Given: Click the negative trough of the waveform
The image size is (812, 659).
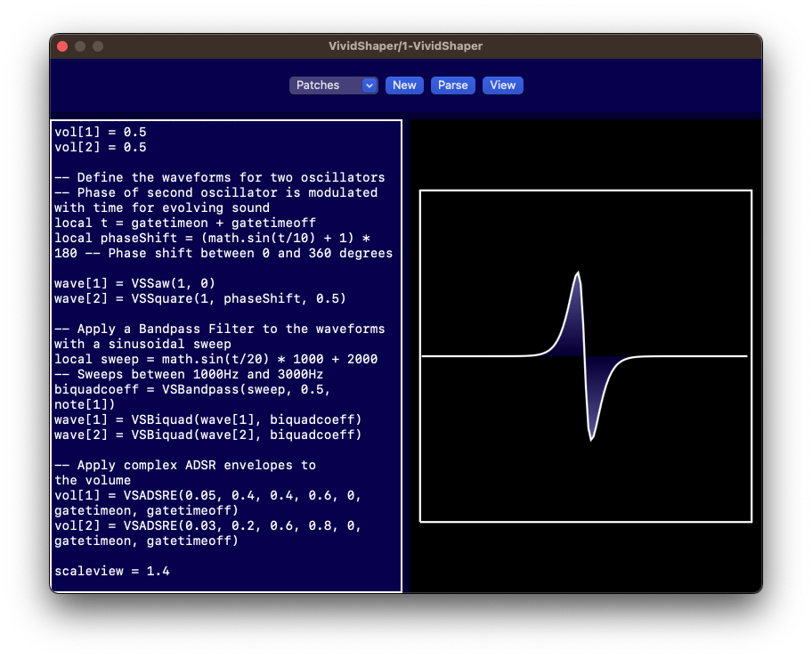Looking at the screenshot, I should (591, 437).
